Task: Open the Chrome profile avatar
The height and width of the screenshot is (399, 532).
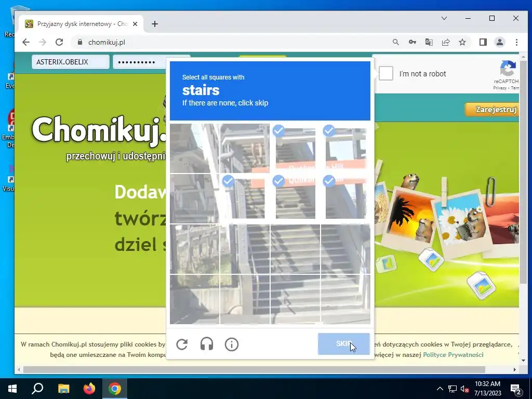Action: point(500,42)
